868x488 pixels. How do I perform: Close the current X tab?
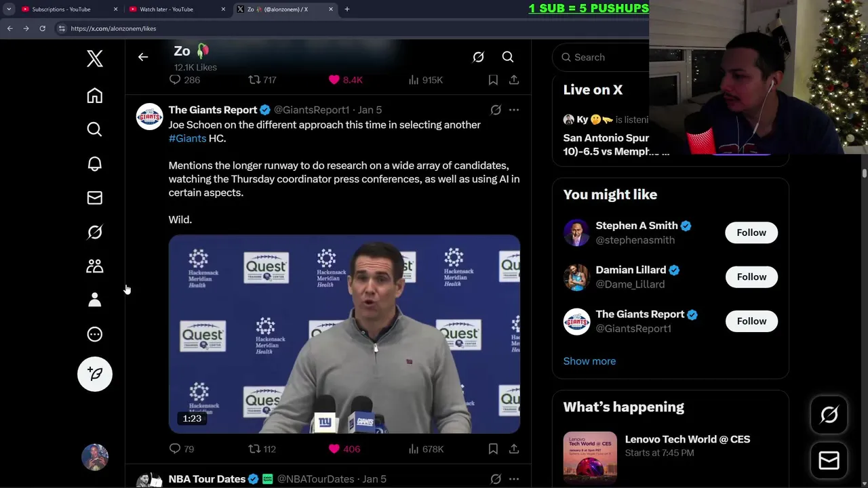coord(331,9)
